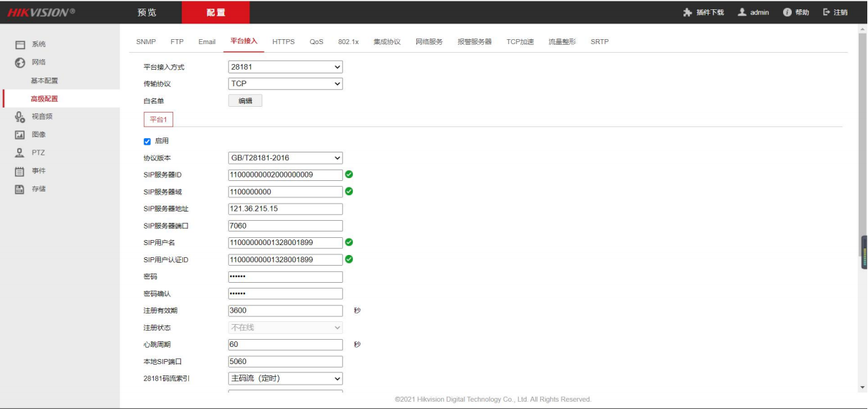Expand protocol version GB/T28181-2016 dropdown
Viewport: 868px width, 411px height.
285,157
